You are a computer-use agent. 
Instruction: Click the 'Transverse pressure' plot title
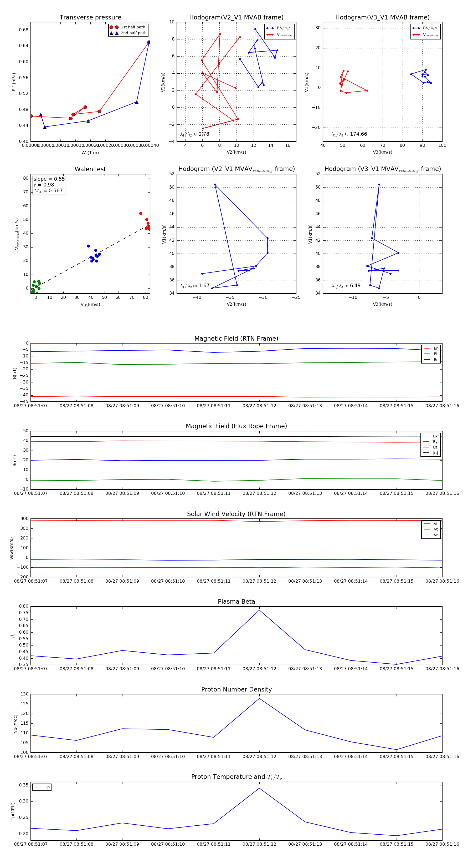tap(90, 18)
